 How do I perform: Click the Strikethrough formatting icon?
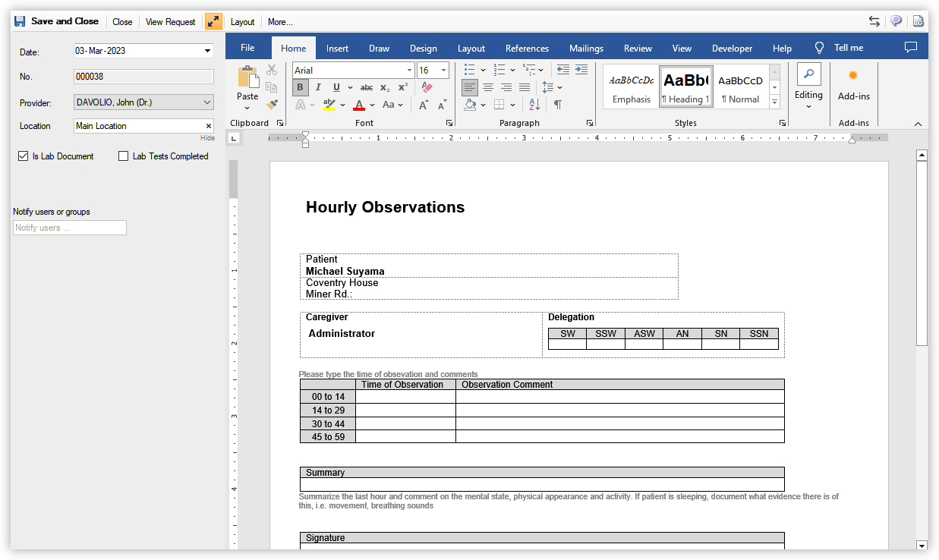(367, 87)
